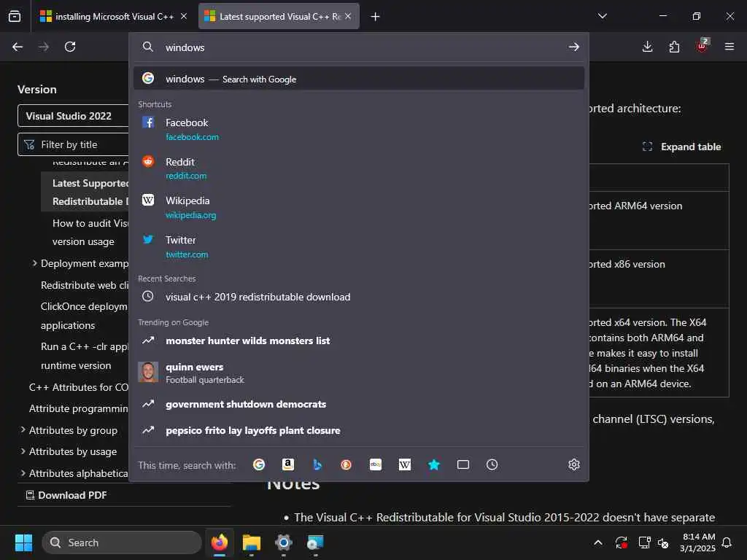
Task: Choose 'windows — Search with Google' suggestion
Action: point(359,79)
